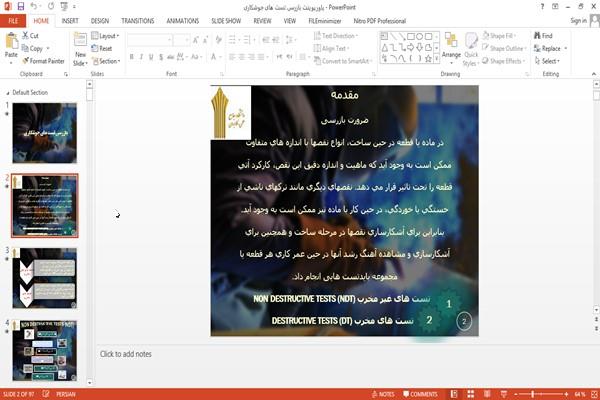Switch to the DESIGN tab
600x400 pixels.
[100, 21]
